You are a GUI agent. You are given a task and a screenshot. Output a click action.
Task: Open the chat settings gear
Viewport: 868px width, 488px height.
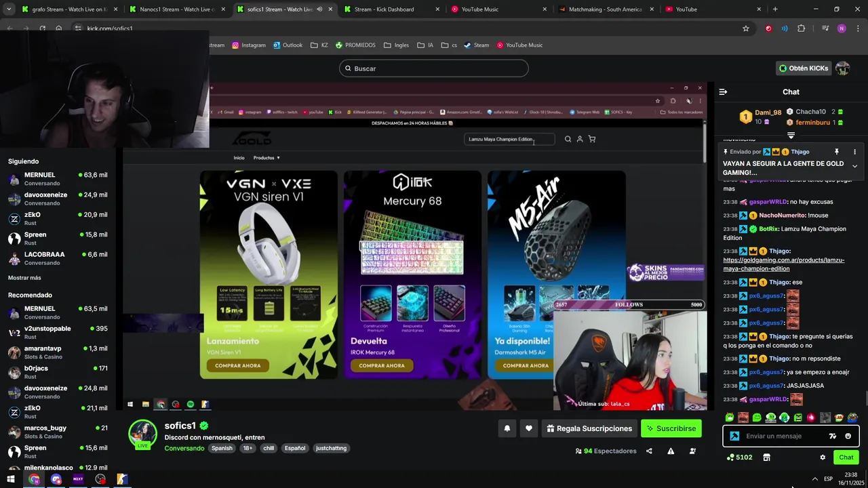(x=823, y=457)
